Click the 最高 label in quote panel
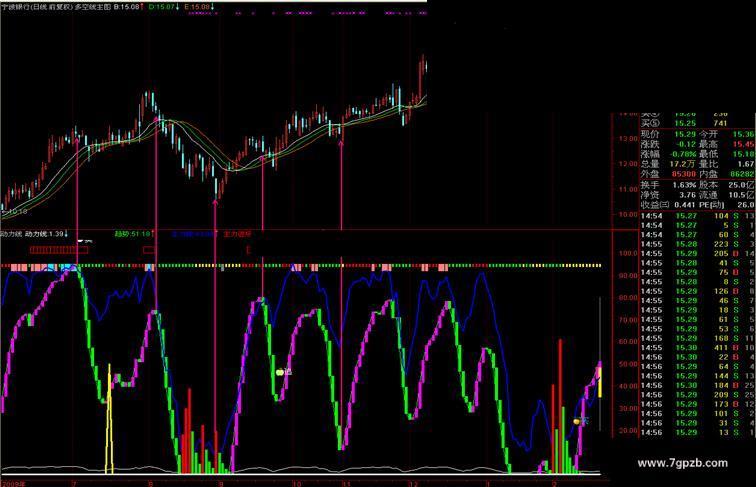Screen dimensions: 756x487 point(709,144)
